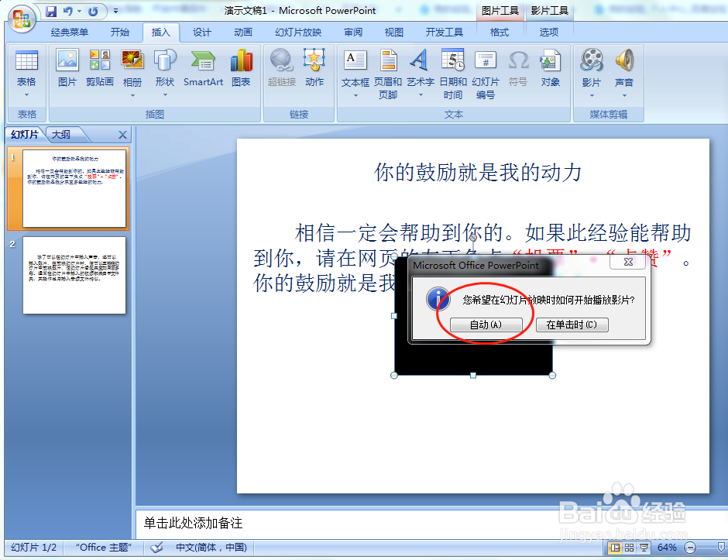Expand the 文本框 dropdown arrow
728x560 pixels.
point(355,95)
